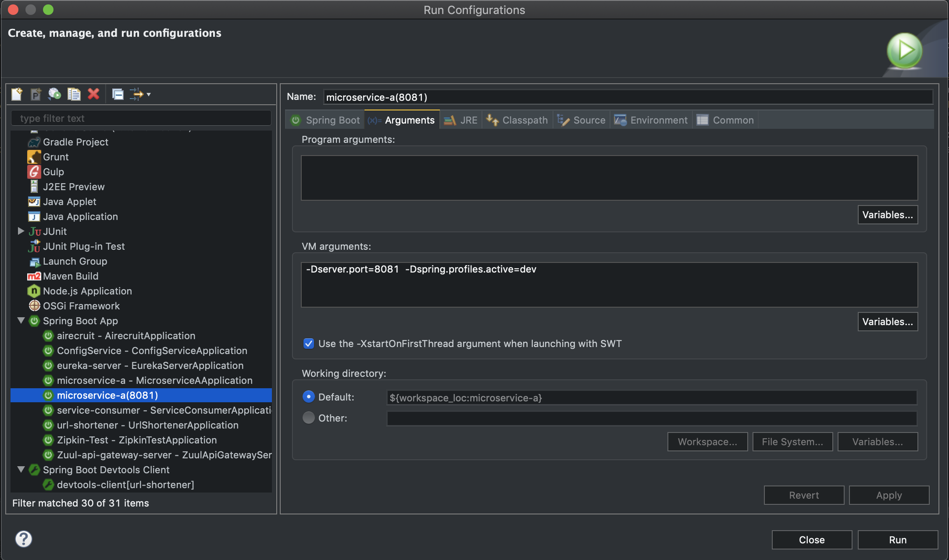
Task: Select eureka-server - EurekaServerApplication configuration
Action: (x=150, y=365)
